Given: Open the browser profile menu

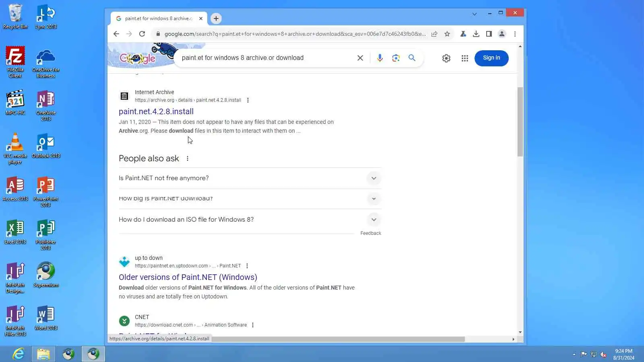Looking at the screenshot, I should coord(502,34).
